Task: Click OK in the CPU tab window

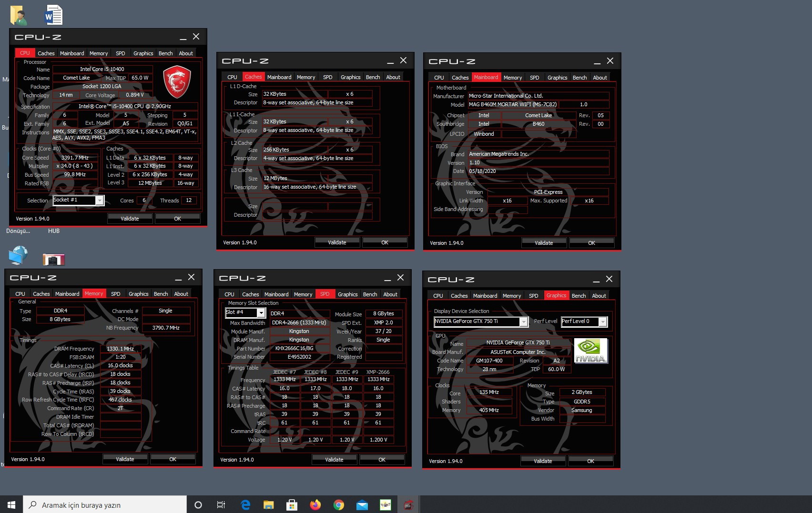Action: click(178, 219)
